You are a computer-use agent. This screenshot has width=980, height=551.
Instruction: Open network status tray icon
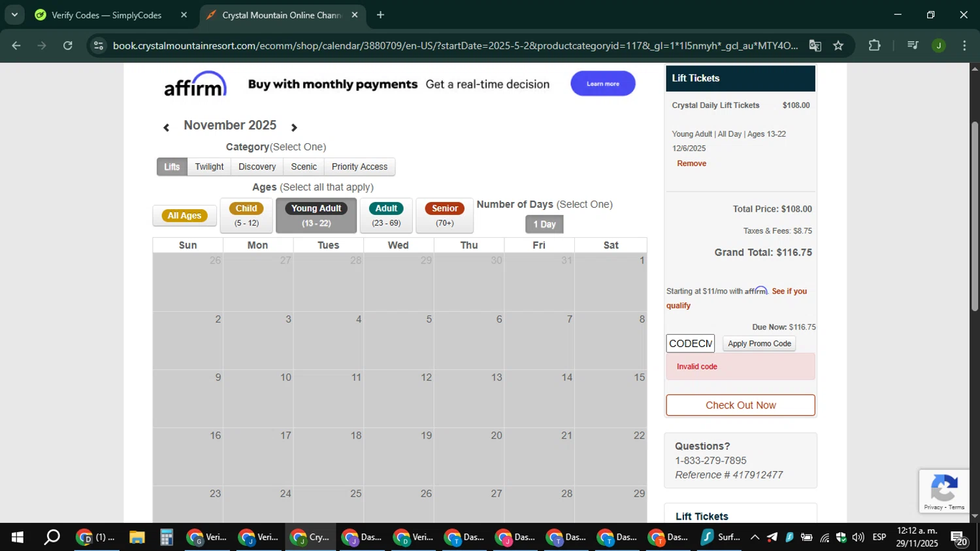[825, 537]
